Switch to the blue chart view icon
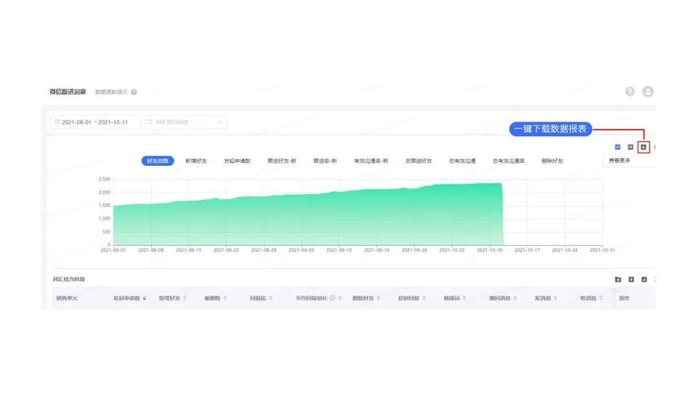Screen dimensions: 700x394 (x=618, y=147)
